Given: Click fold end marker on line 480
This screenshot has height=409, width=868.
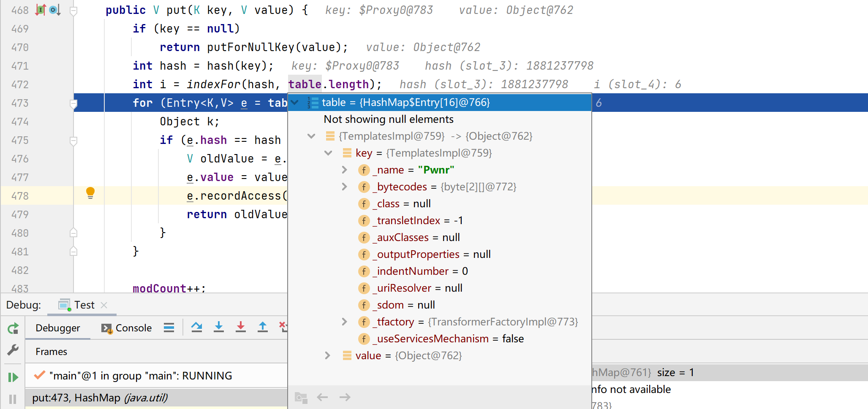Looking at the screenshot, I should 73,233.
